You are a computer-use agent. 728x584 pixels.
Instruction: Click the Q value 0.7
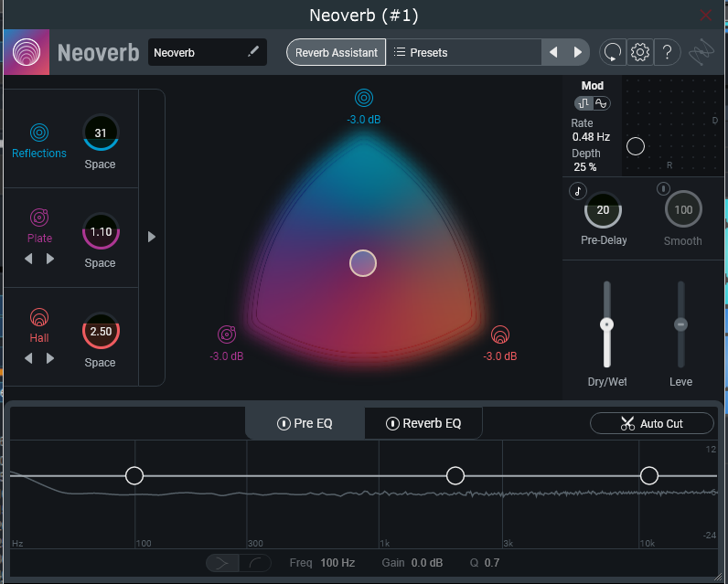coord(492,563)
